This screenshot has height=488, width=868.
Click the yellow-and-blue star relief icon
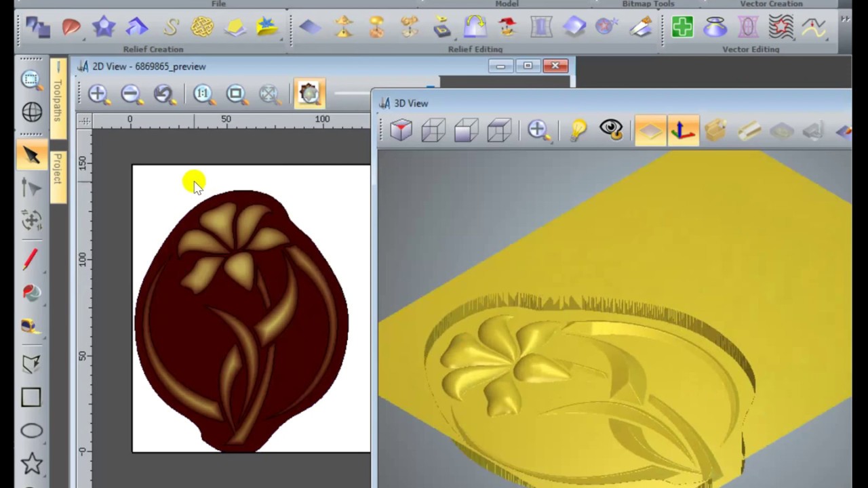pos(268,27)
